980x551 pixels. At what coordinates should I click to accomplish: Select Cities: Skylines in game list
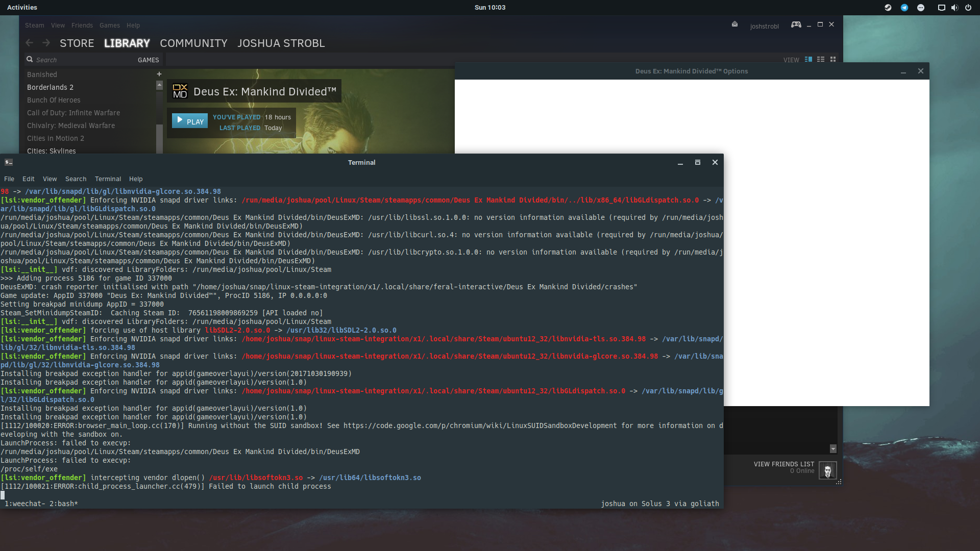pos(51,151)
